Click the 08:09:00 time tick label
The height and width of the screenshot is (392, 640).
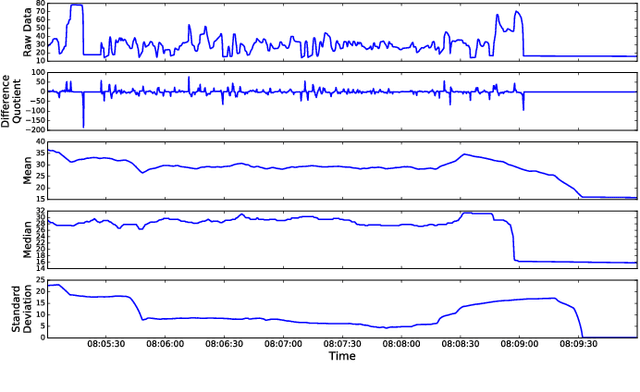pos(519,344)
